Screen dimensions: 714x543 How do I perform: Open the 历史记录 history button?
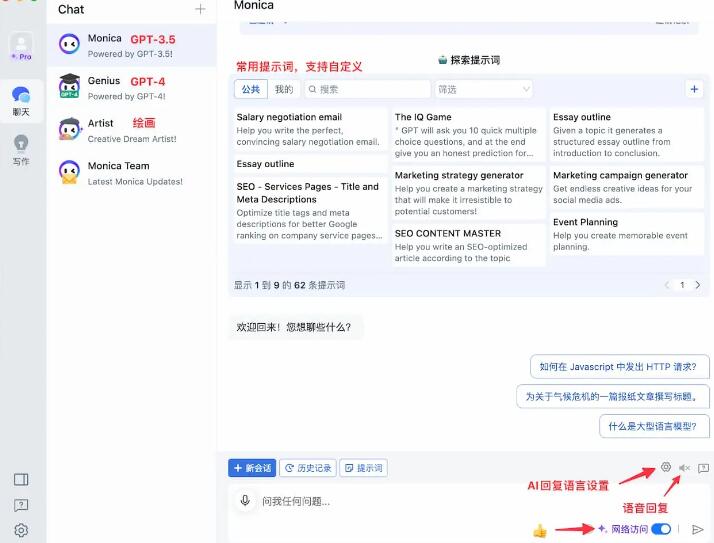(x=308, y=468)
